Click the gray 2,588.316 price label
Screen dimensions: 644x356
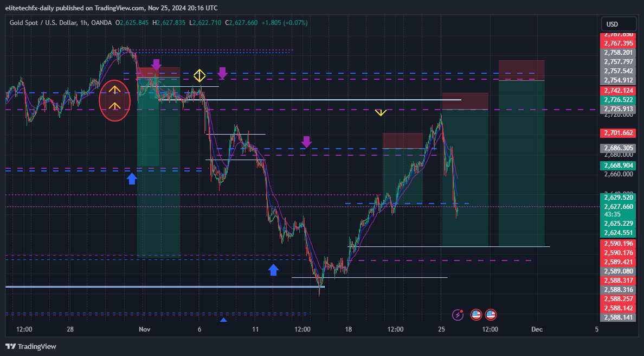(618, 290)
